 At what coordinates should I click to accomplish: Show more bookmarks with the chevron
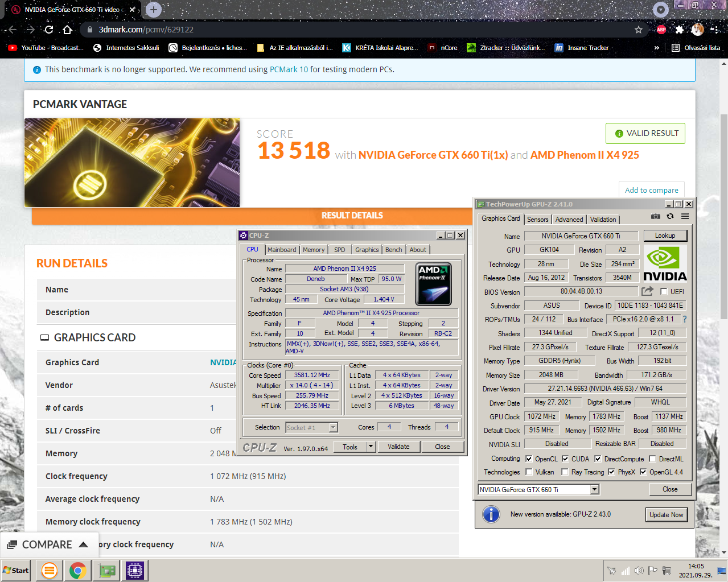click(x=657, y=48)
